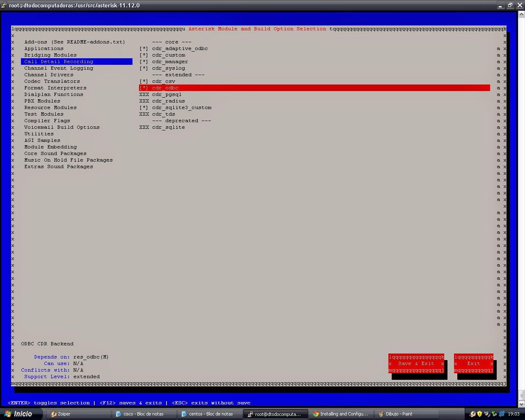Screen dimensions: 525x420
Task: Toggle cdr_custom module checkbox
Action: 144,55
